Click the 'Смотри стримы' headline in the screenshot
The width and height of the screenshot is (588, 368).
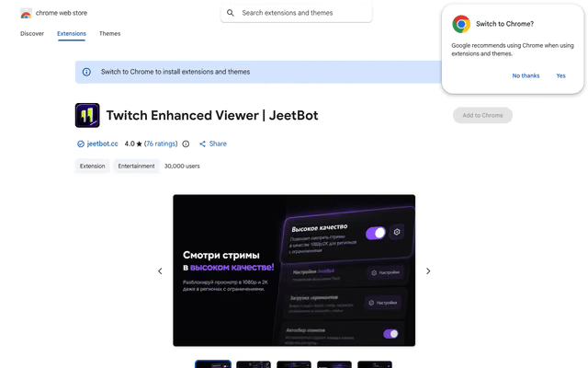pos(221,256)
